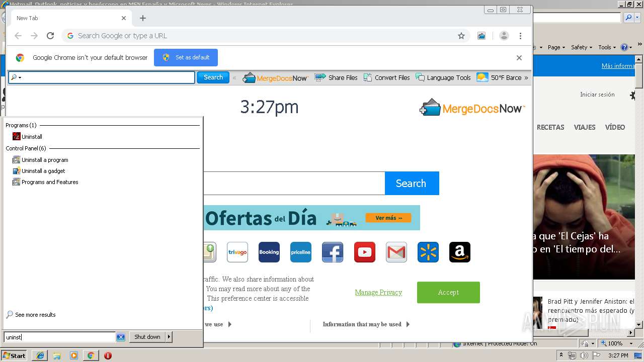Click the MergeDocsNow extension icon in Chrome toolbar
The image size is (644, 362).
coord(481,36)
